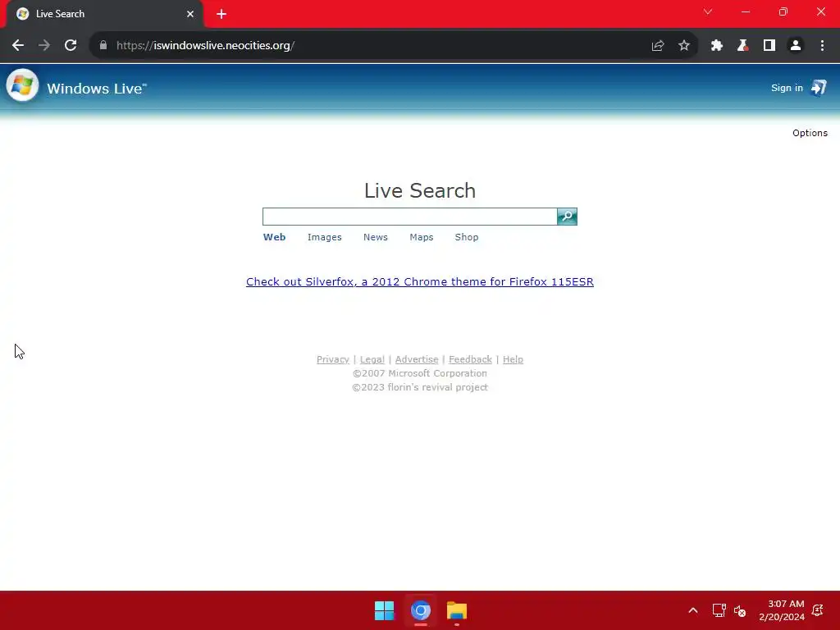Switch to the Shop search tab
The height and width of the screenshot is (630, 840).
coord(467,237)
